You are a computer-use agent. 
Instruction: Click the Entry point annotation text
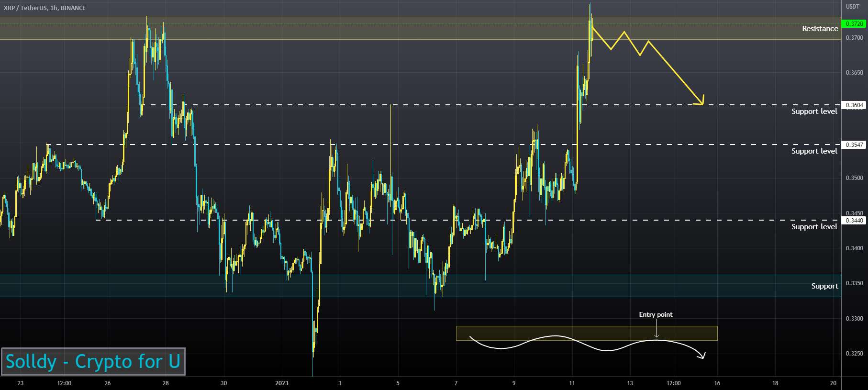pos(656,314)
